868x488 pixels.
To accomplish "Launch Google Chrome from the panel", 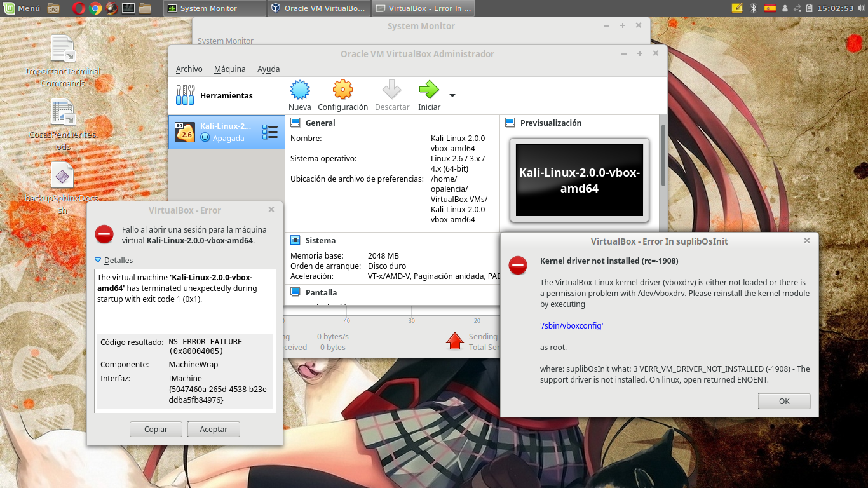I will tap(95, 8).
